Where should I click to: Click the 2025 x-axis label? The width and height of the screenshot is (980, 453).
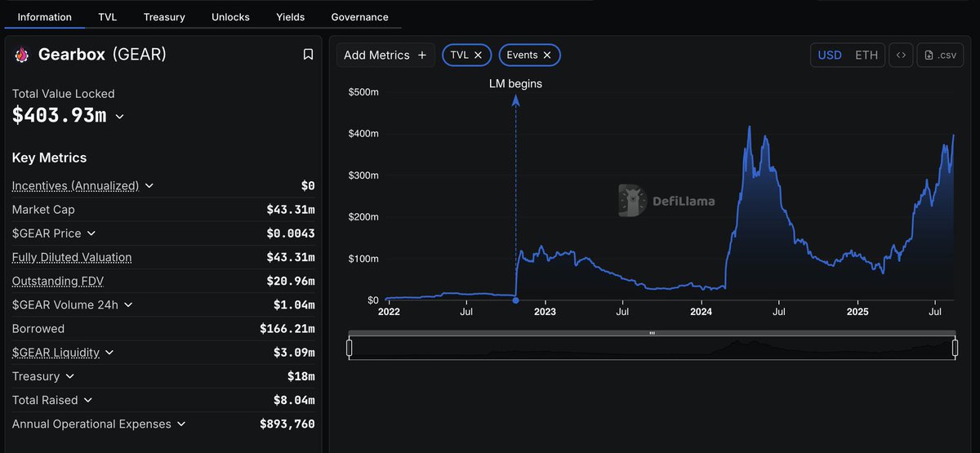pyautogui.click(x=857, y=312)
